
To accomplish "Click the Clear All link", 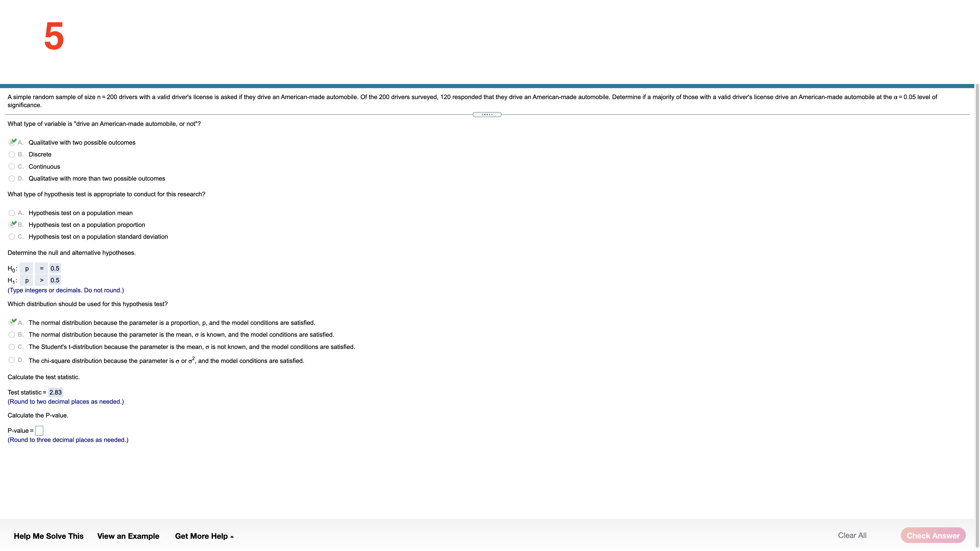I will click(x=852, y=536).
